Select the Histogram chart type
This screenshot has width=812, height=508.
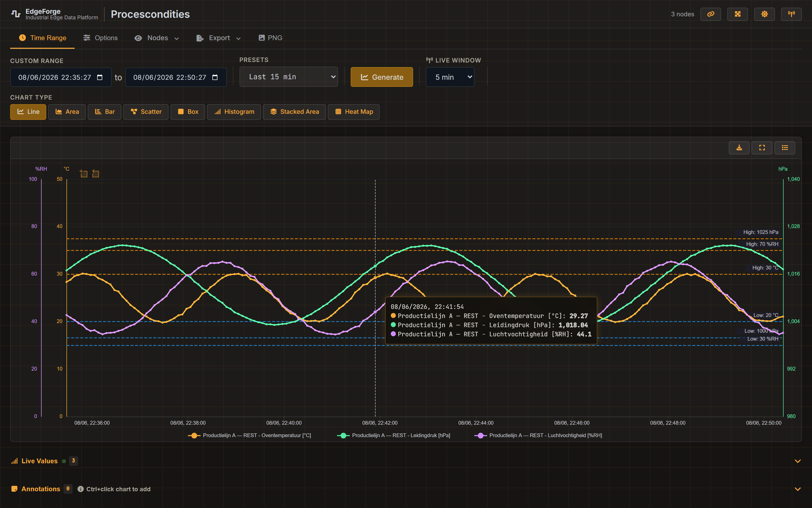[x=234, y=112]
